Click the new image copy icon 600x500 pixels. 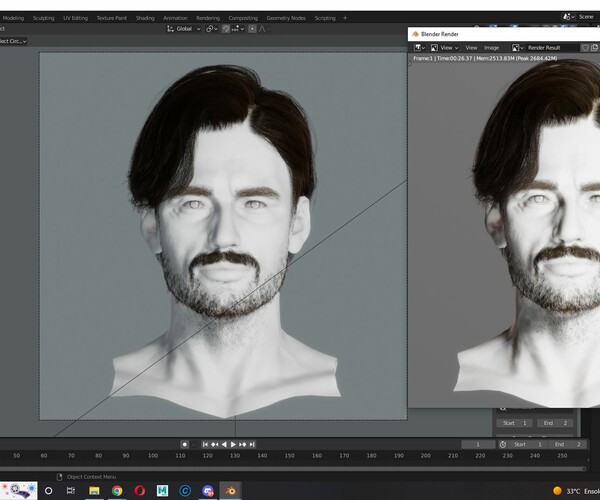point(594,48)
